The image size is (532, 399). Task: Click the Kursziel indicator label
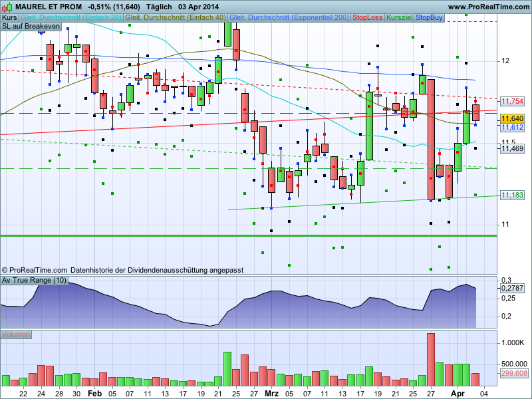pos(400,18)
